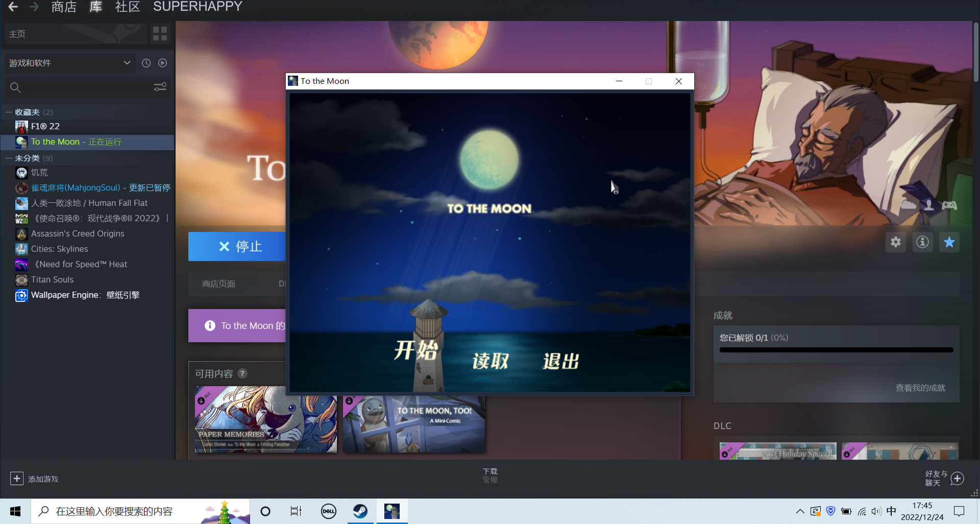The image size is (980, 524).
Task: Open the 商店页面 tab
Action: coord(218,284)
